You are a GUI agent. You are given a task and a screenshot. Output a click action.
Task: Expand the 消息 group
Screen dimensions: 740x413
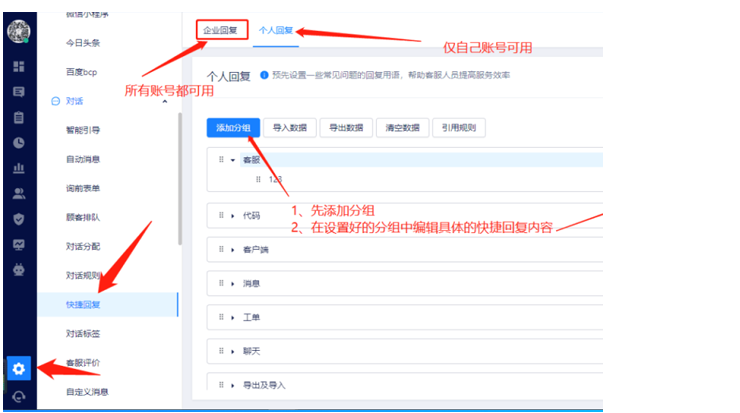coord(232,284)
